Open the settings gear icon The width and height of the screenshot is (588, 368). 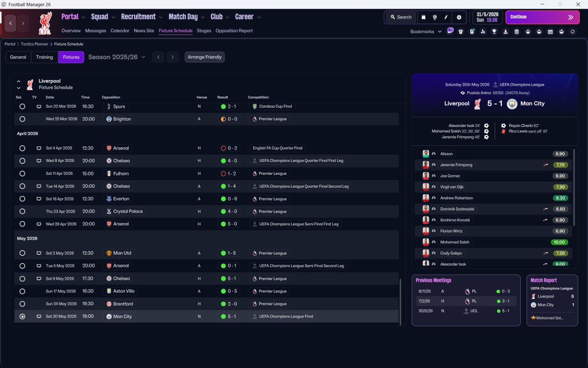pos(459,17)
